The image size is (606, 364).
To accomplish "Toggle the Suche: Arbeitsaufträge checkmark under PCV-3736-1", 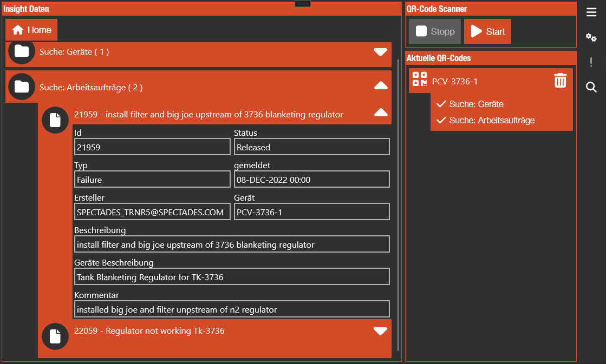I will pyautogui.click(x=441, y=120).
